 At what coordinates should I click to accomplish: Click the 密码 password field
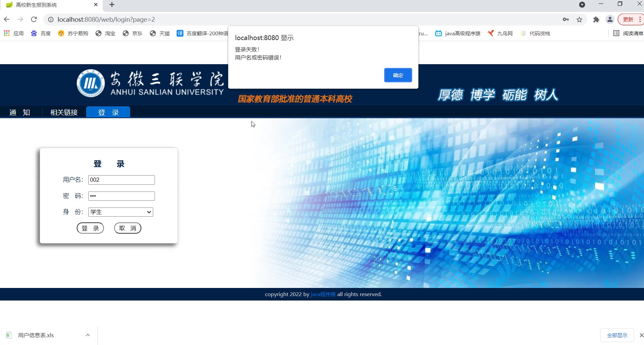[122, 196]
